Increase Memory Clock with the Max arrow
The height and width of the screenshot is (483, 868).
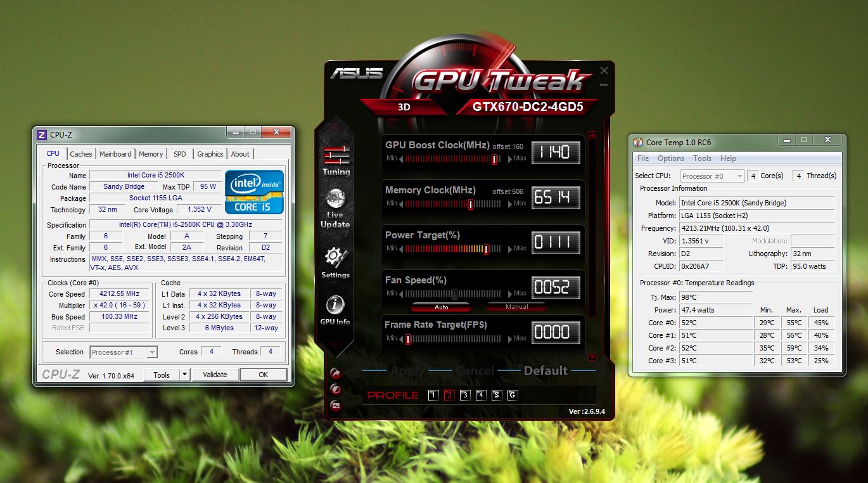[x=509, y=203]
